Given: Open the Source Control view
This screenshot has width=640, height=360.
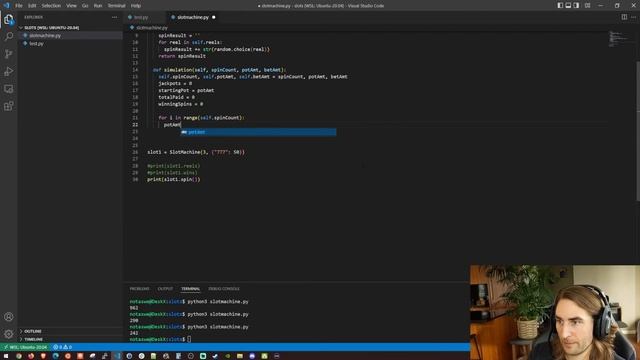Looking at the screenshot, I should tap(9, 54).
